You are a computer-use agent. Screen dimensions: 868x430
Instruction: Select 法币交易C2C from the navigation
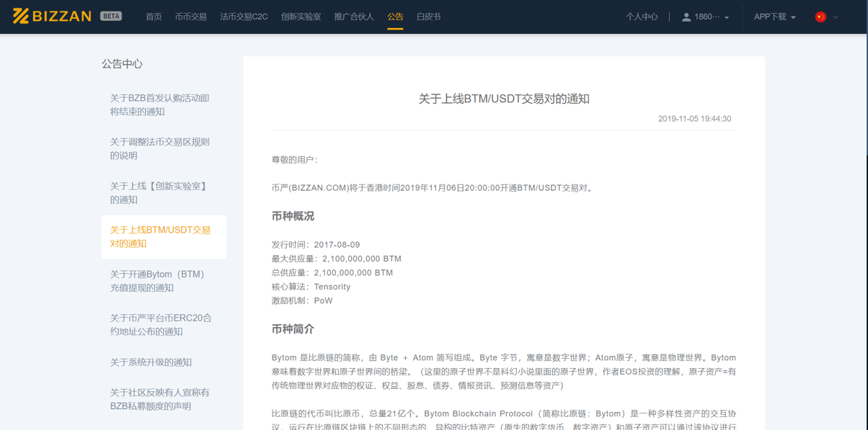click(x=244, y=15)
